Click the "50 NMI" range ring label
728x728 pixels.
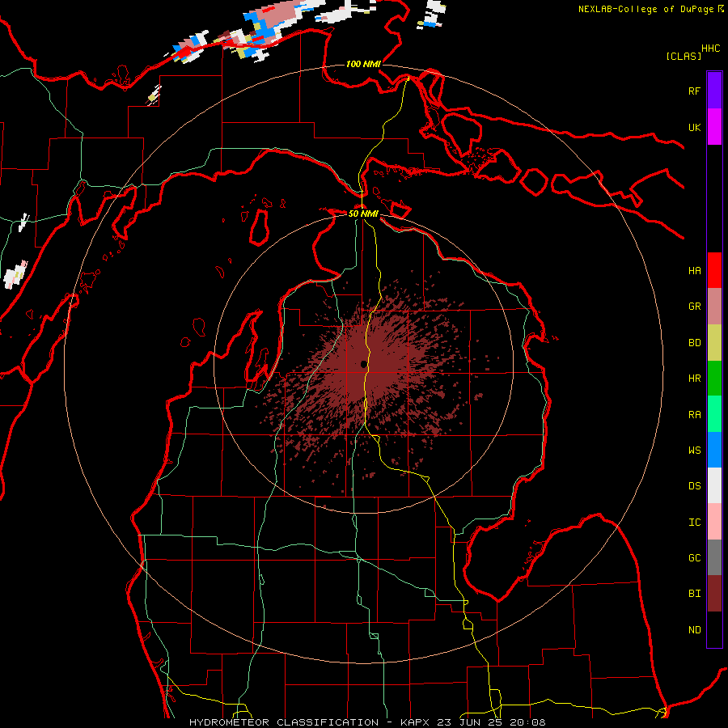[x=363, y=214]
